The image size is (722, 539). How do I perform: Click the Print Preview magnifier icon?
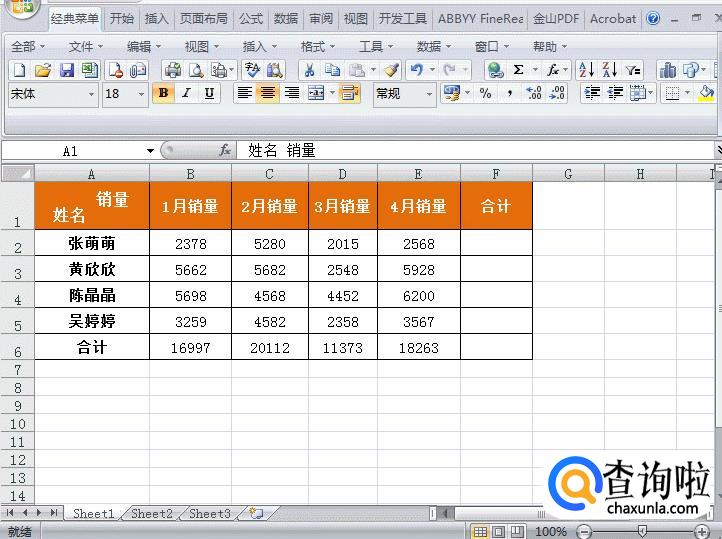196,70
